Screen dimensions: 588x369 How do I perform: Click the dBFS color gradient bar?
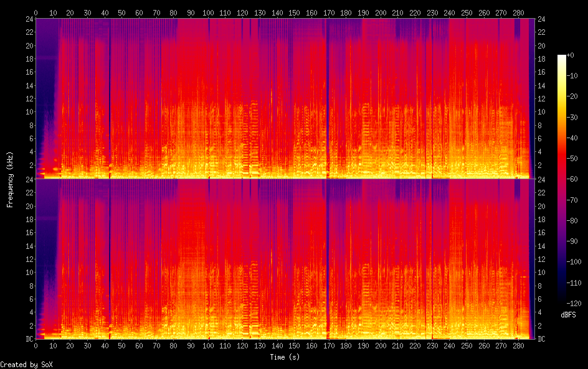click(561, 179)
